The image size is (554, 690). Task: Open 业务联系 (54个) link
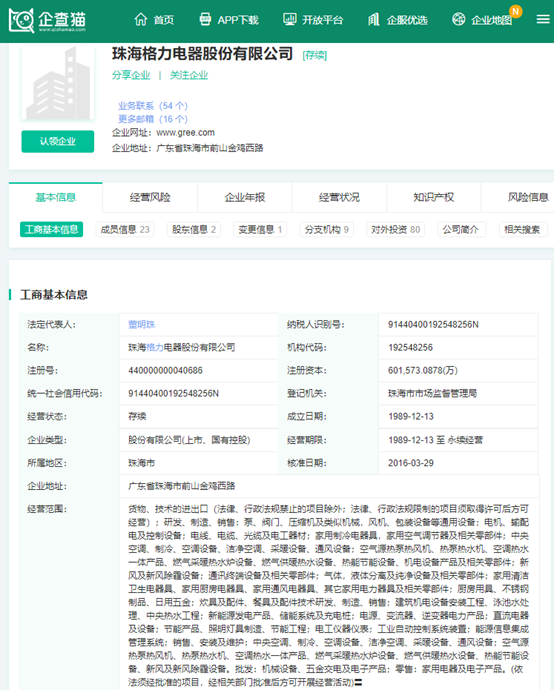153,106
